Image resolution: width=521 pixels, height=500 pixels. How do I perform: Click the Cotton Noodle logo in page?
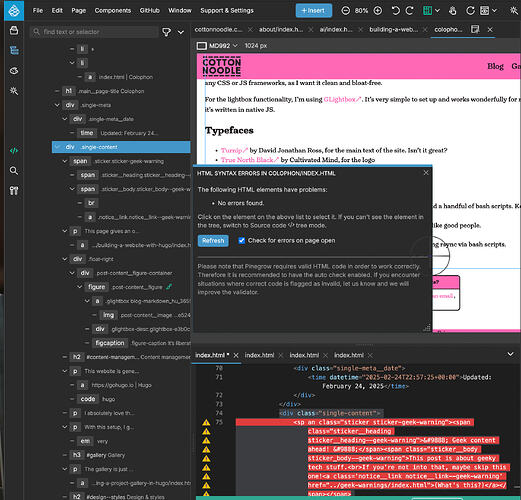(222, 66)
